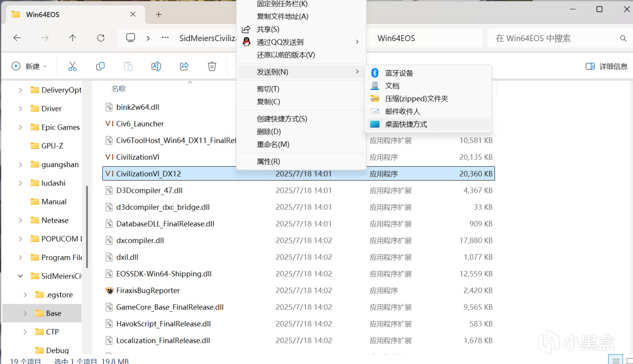
Task: Open a new tab with the plus button
Action: [159, 14]
